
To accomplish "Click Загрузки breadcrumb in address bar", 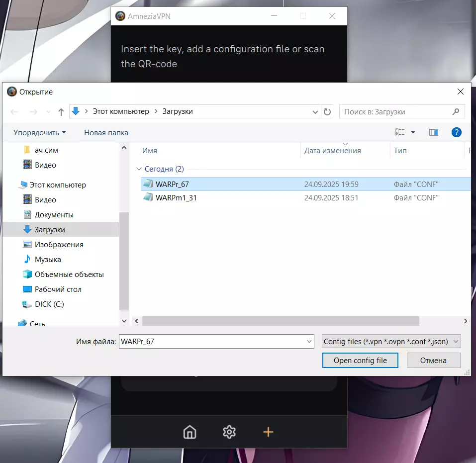I will tap(178, 111).
